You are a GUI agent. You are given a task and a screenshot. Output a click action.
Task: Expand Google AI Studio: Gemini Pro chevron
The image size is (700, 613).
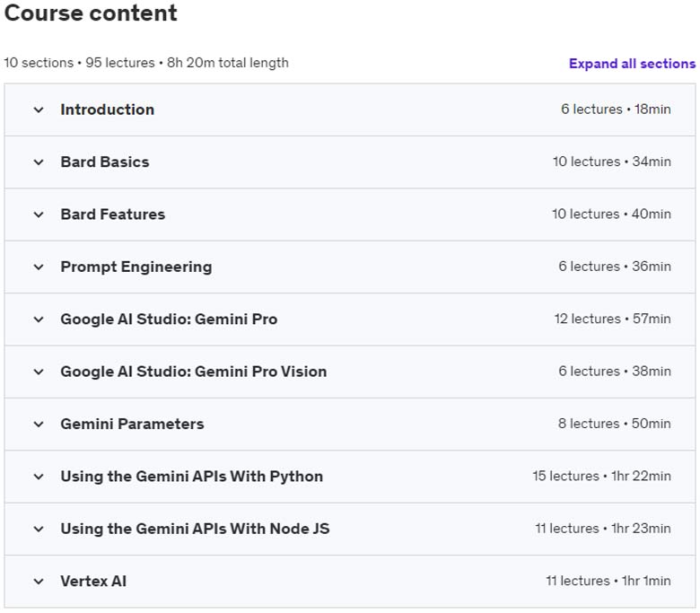[x=39, y=320]
